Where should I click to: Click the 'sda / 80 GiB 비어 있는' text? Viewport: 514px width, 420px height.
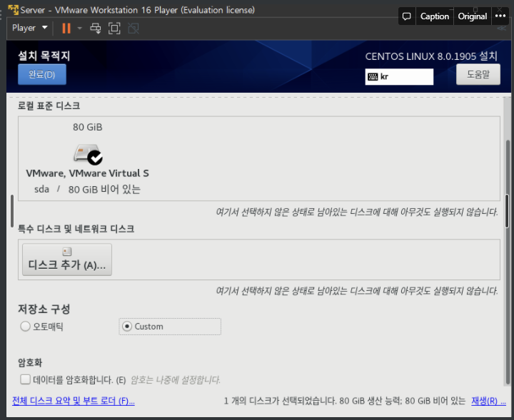click(88, 189)
